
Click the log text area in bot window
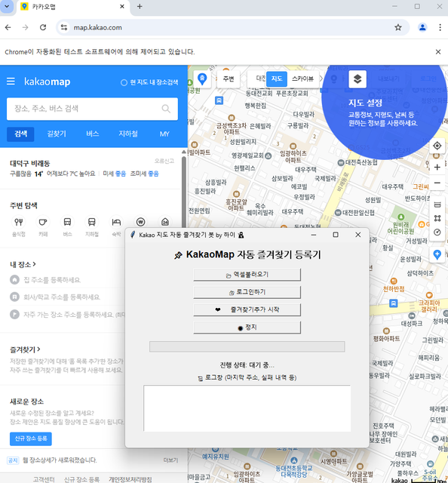coord(247,408)
